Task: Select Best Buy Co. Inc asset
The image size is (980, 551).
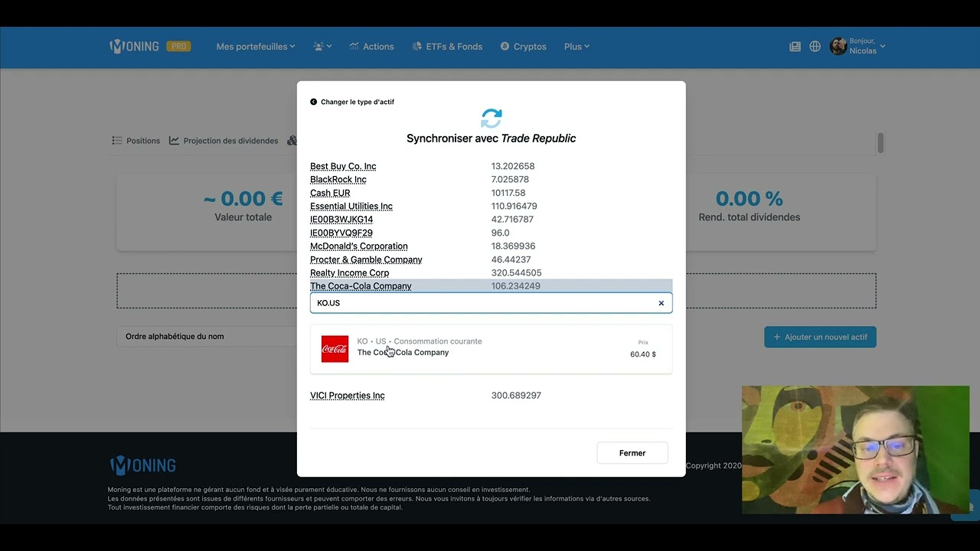Action: click(x=343, y=166)
